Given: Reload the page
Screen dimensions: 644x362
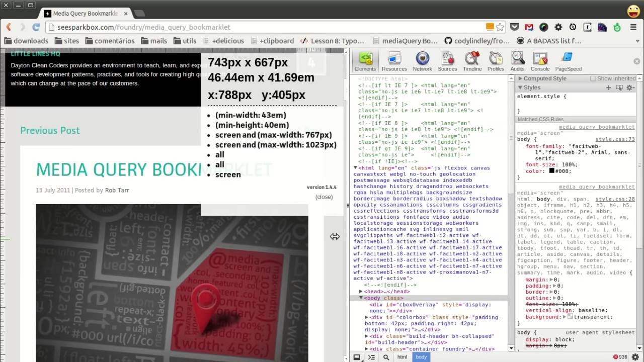Looking at the screenshot, I should point(36,27).
